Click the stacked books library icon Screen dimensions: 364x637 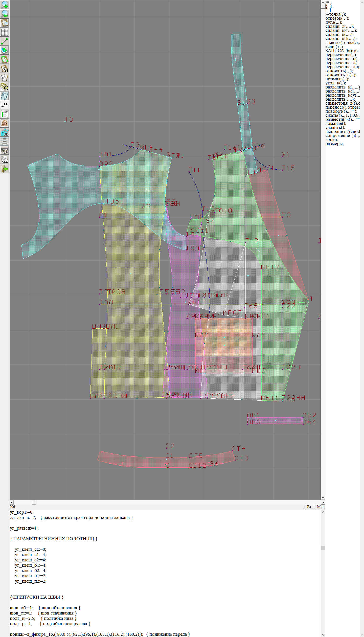(x=5, y=150)
